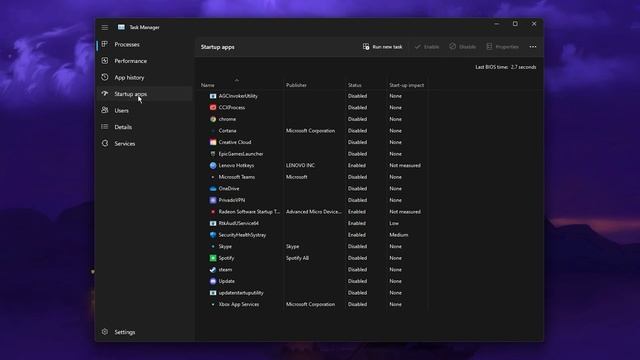Click the OneDrive cloud icon
This screenshot has height=360, width=640.
coord(213,189)
